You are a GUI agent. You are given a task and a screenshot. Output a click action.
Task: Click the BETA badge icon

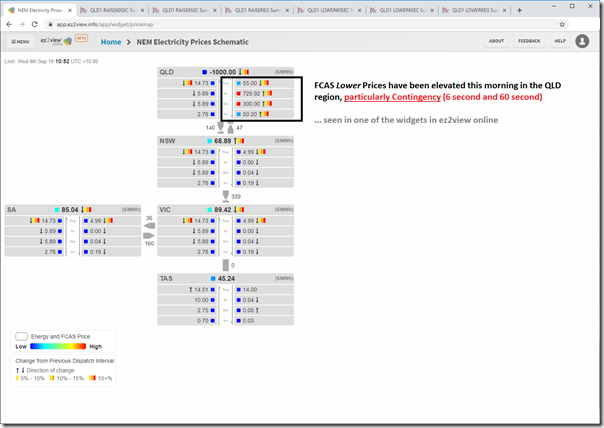[81, 38]
